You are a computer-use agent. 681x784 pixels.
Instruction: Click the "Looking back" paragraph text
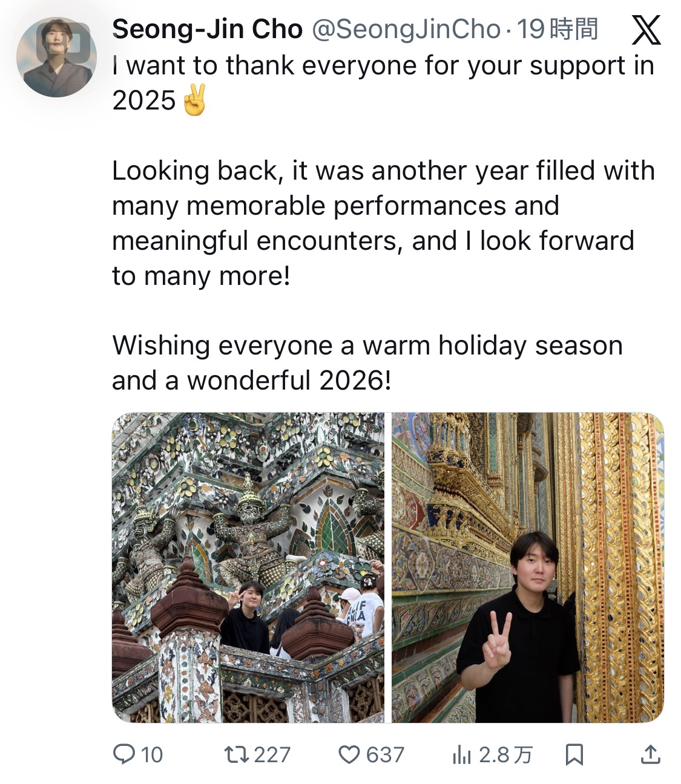tap(383, 223)
